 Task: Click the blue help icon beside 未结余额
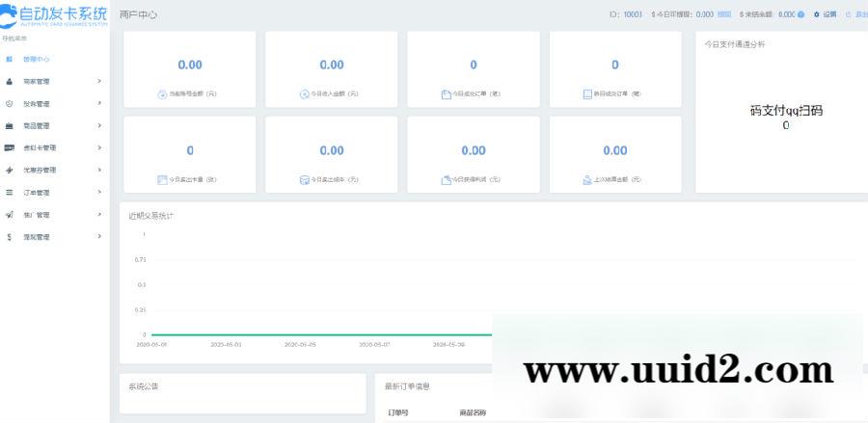pyautogui.click(x=801, y=15)
